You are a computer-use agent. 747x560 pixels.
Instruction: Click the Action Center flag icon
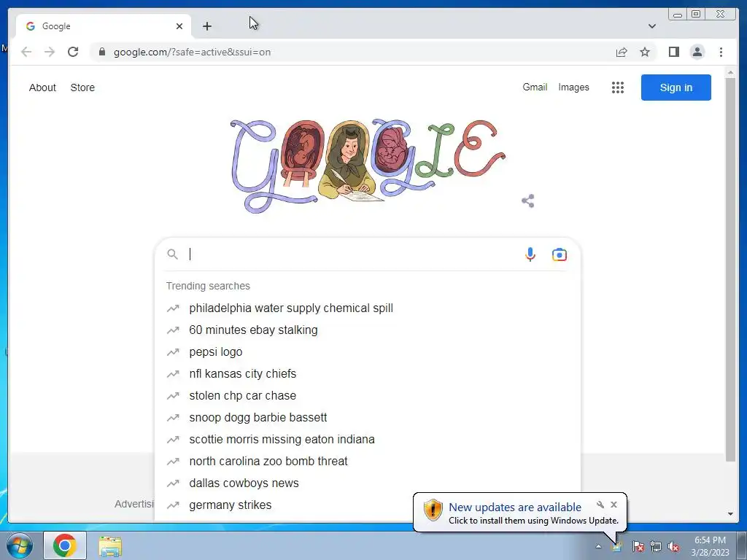pos(638,546)
